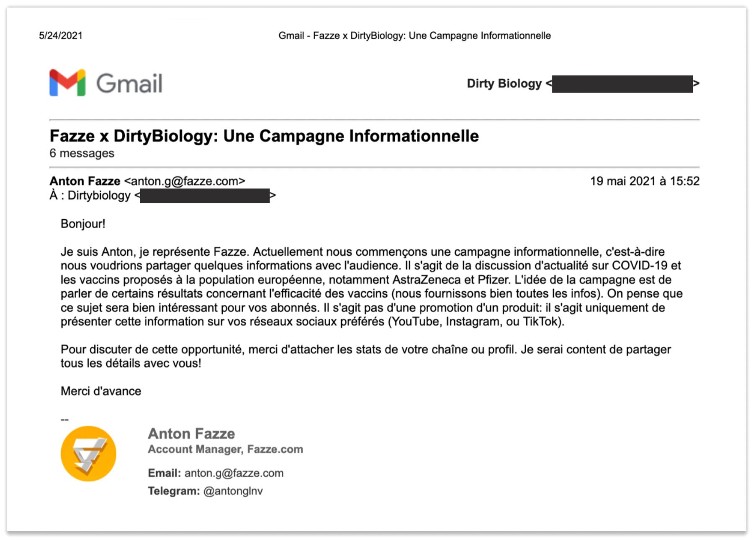Click the email subject heading
756x540 pixels.
(x=264, y=136)
